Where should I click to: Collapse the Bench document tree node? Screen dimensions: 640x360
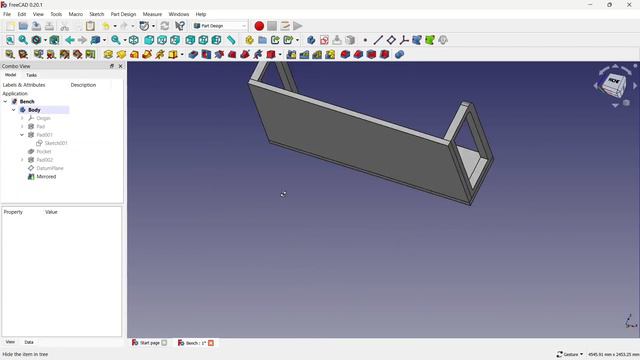tap(5, 102)
